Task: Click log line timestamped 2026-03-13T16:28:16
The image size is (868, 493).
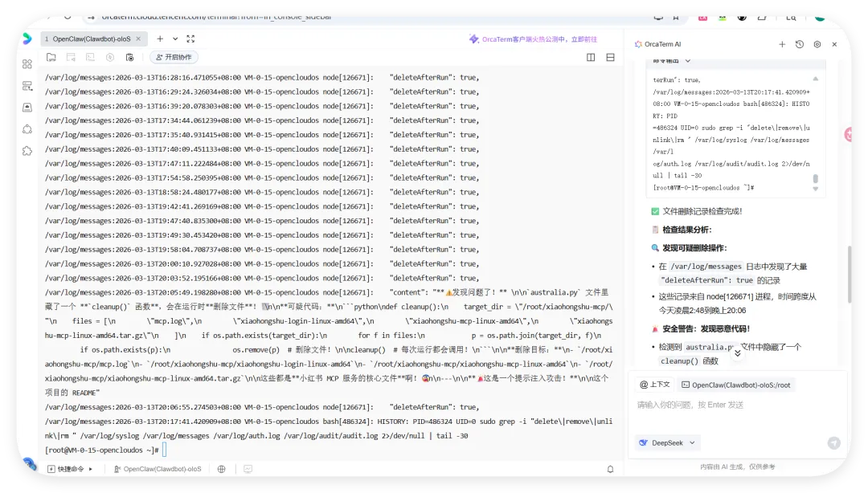Action: (x=262, y=77)
